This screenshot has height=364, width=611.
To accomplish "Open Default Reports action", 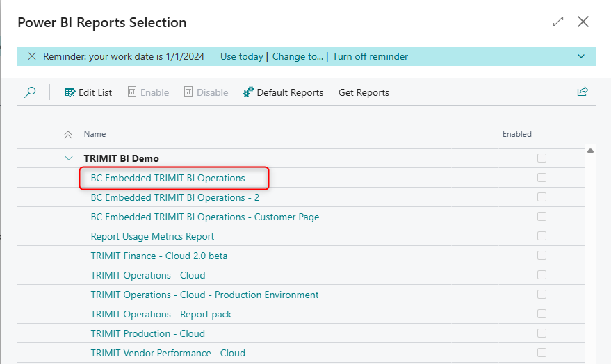I will 283,92.
